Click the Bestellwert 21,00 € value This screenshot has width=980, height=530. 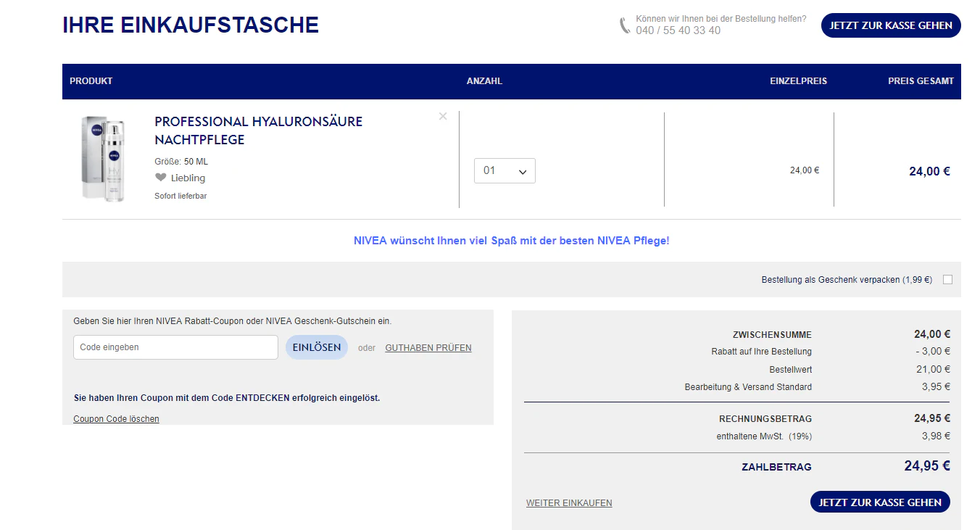point(933,370)
